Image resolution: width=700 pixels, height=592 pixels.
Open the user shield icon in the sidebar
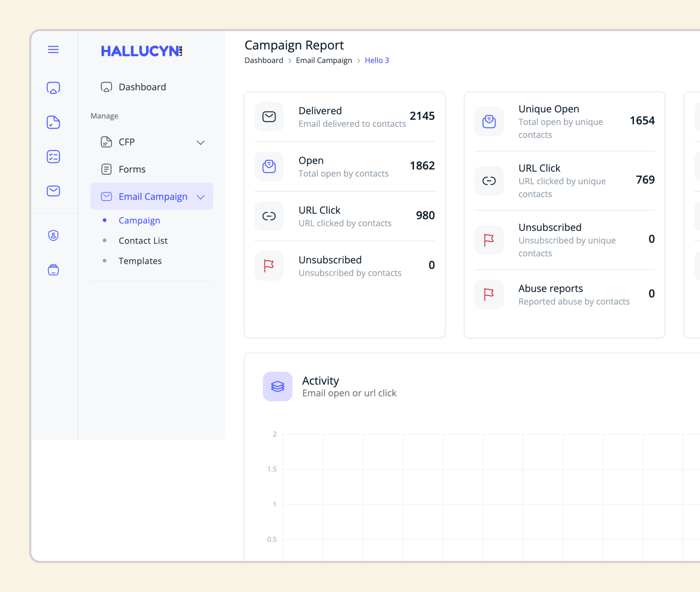click(53, 236)
